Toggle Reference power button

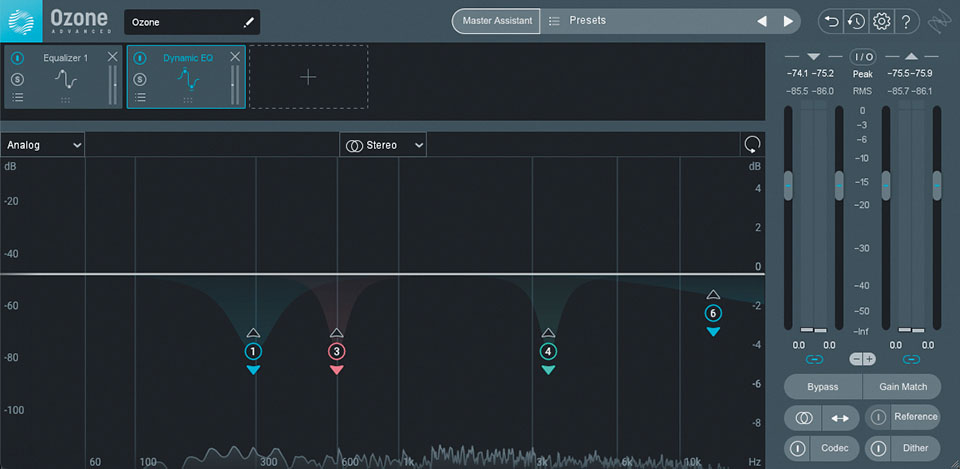coord(879,418)
